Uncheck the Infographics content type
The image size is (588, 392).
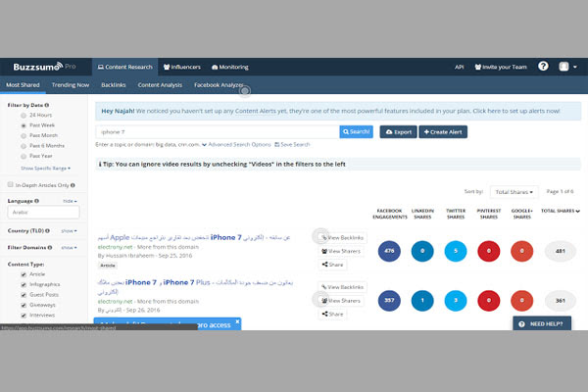(x=24, y=285)
